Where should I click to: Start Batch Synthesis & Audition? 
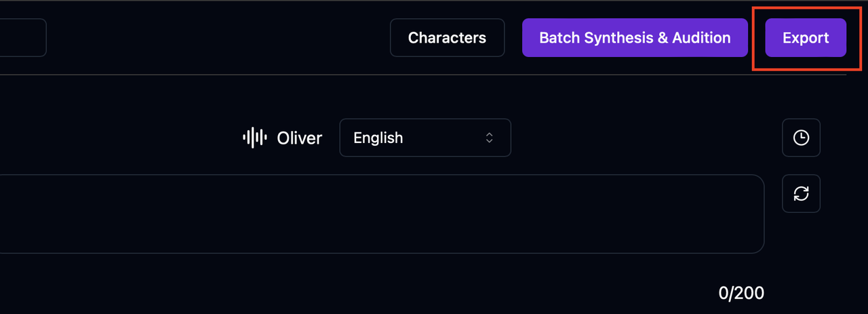point(634,38)
